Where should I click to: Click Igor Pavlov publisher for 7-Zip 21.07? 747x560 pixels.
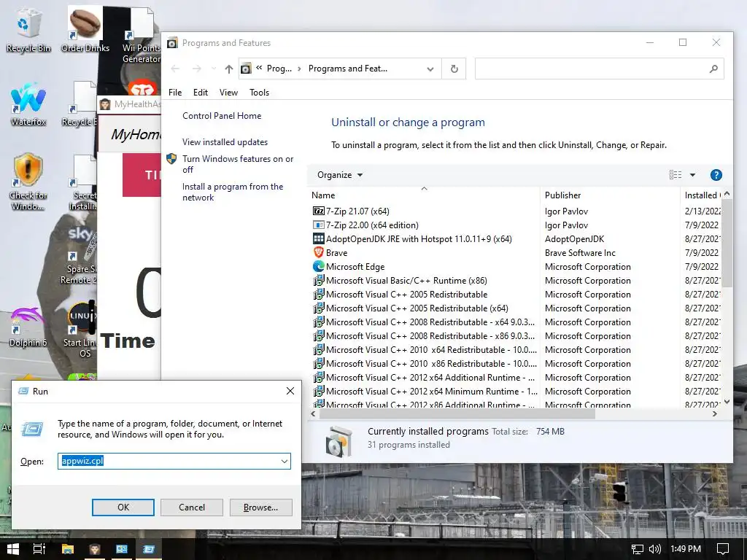pyautogui.click(x=566, y=211)
